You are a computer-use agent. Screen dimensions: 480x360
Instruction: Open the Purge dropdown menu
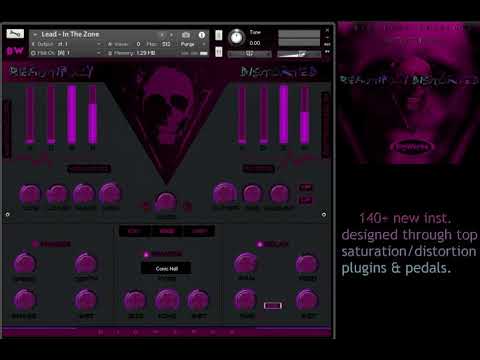point(193,44)
